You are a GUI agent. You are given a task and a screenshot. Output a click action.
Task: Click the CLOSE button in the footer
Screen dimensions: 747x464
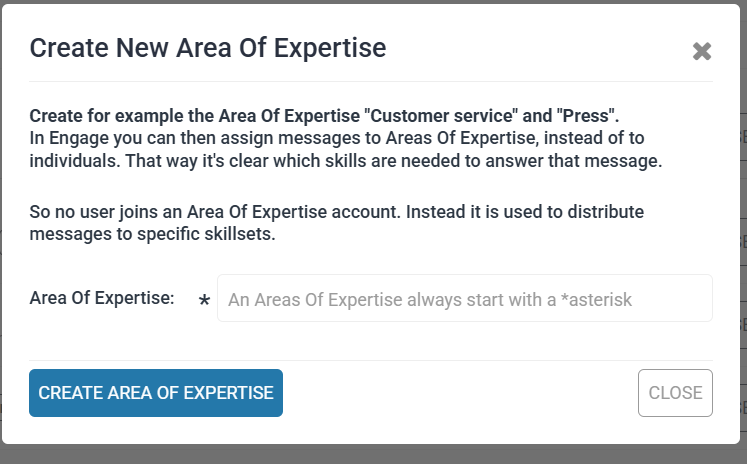[675, 393]
